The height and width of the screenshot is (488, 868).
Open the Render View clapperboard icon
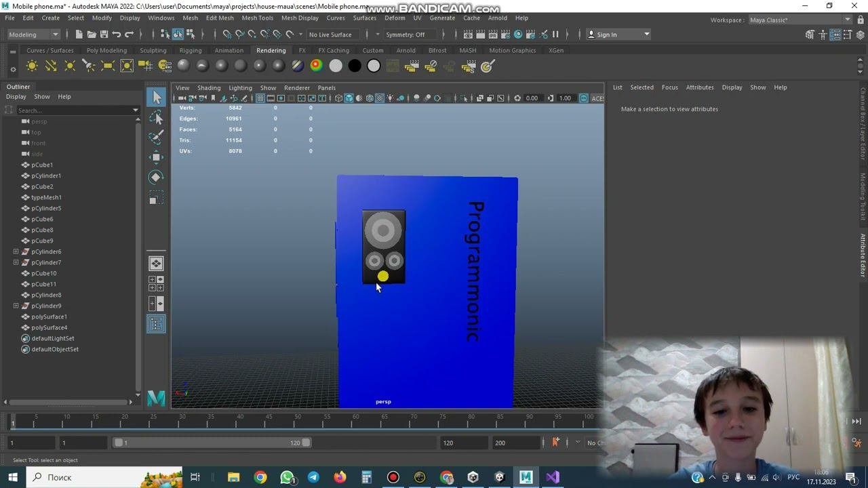(468, 35)
